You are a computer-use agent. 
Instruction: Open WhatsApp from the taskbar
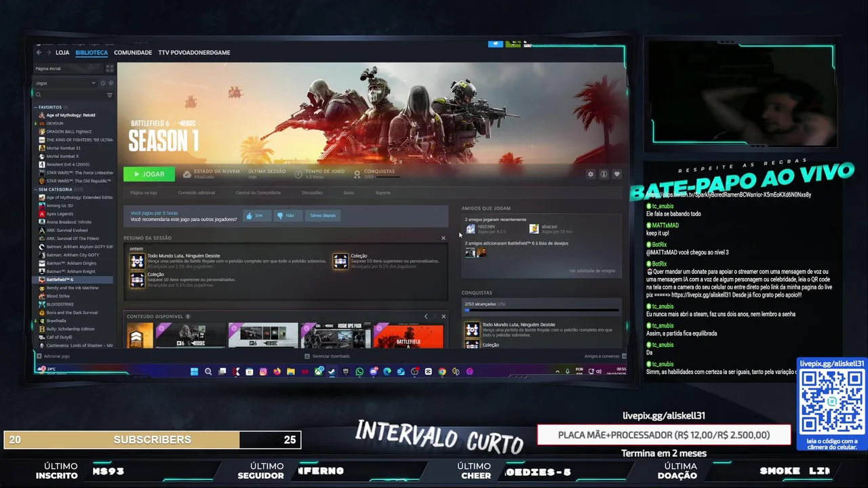tap(359, 371)
